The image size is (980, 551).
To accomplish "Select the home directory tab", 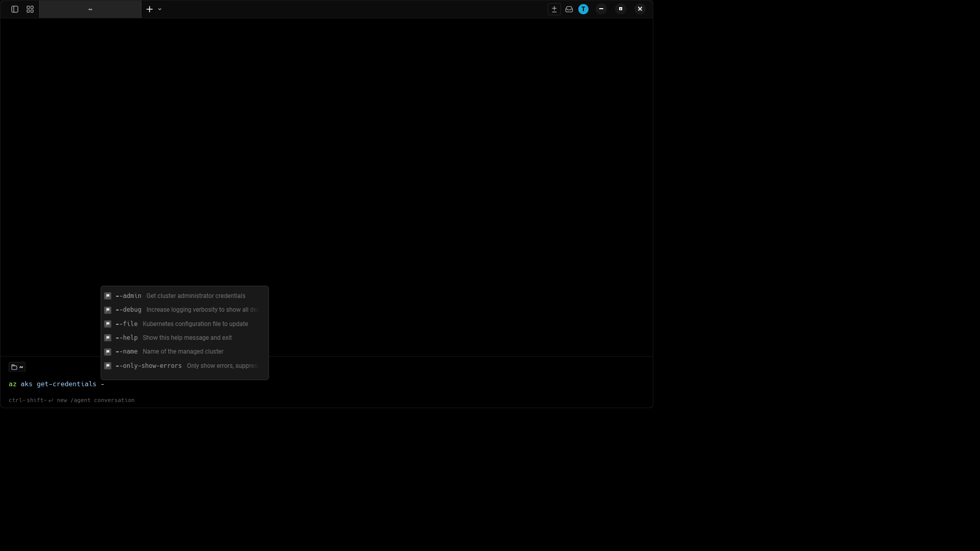I will coord(90,9).
